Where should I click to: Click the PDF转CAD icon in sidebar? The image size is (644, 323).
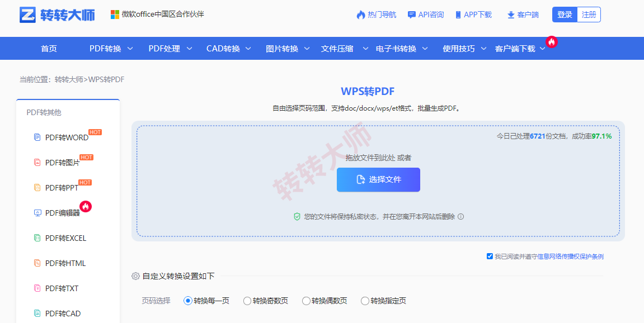[37, 313]
